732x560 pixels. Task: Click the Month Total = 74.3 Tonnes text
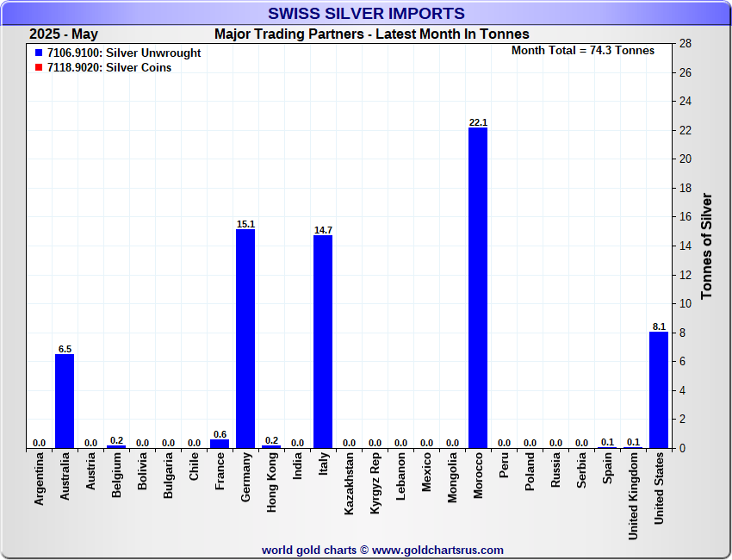pos(583,51)
